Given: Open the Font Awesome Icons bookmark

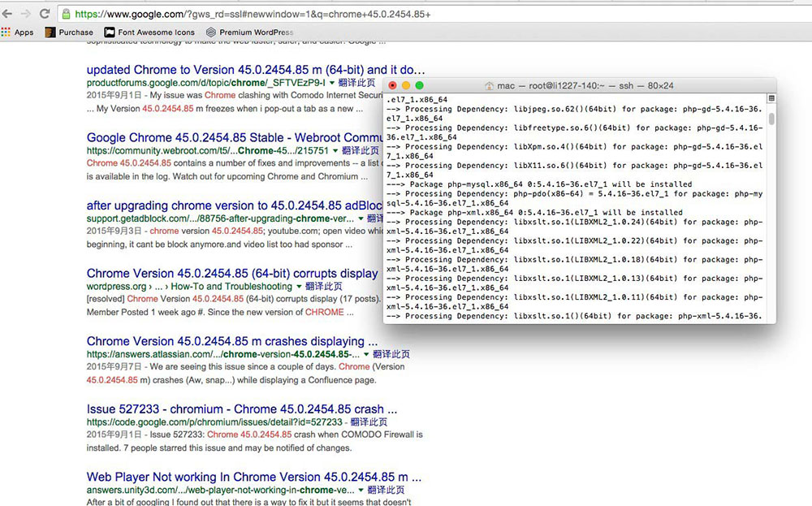Looking at the screenshot, I should coord(149,32).
